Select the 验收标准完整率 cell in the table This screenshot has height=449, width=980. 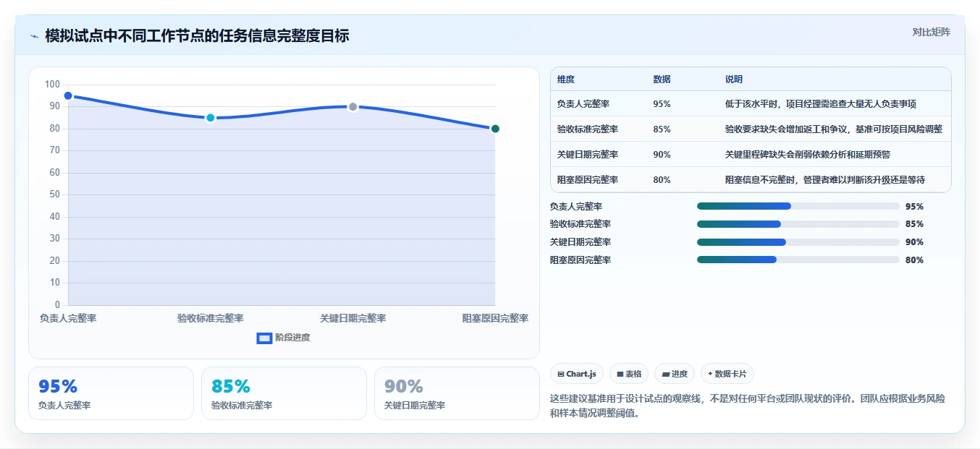pyautogui.click(x=588, y=129)
